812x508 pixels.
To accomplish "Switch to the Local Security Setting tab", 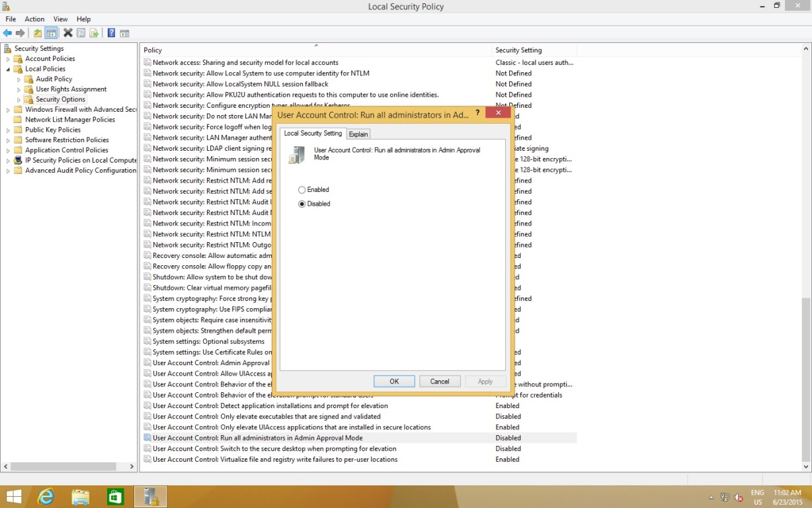I will click(313, 134).
